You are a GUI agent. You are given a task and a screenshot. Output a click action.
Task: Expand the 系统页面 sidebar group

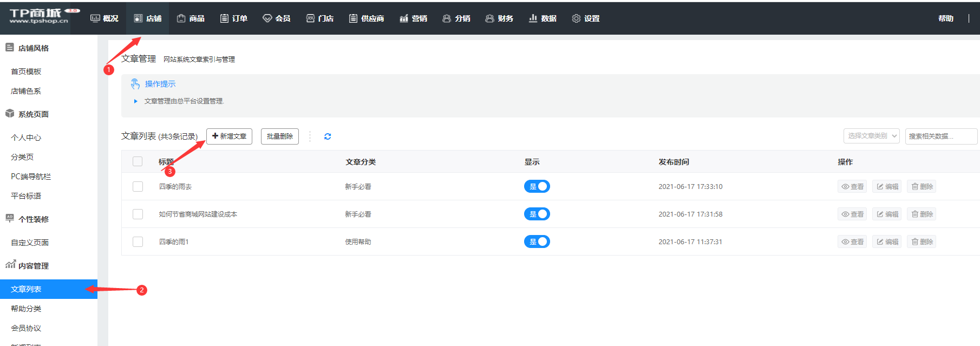coord(33,114)
